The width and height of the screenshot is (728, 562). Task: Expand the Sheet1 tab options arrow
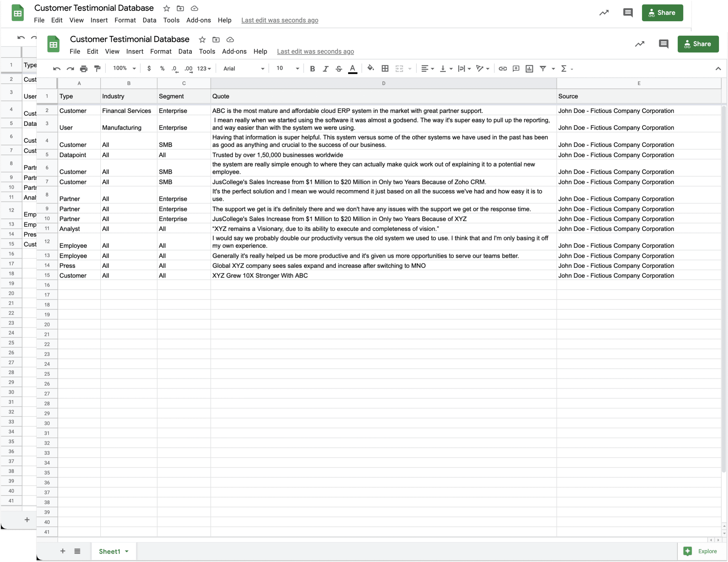(x=127, y=551)
